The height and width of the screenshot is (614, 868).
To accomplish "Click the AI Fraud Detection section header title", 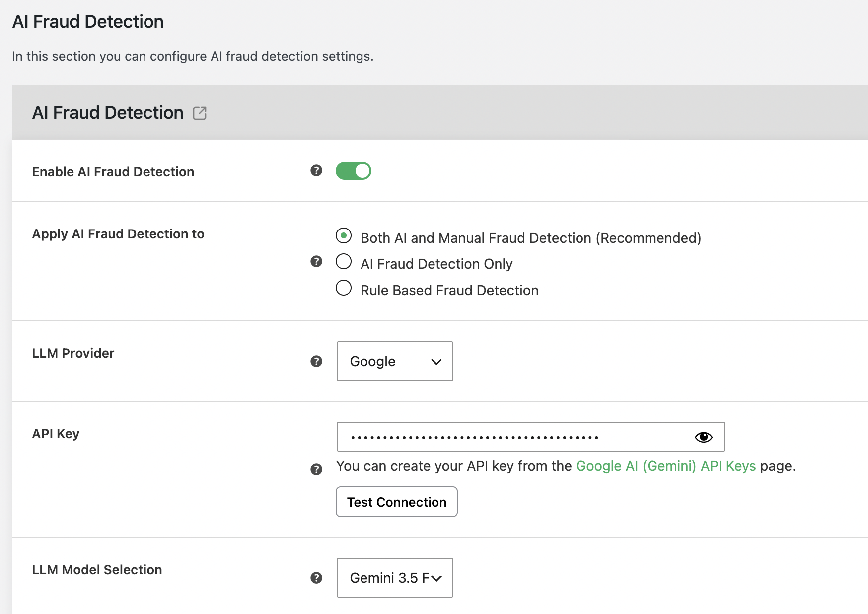I will click(108, 113).
